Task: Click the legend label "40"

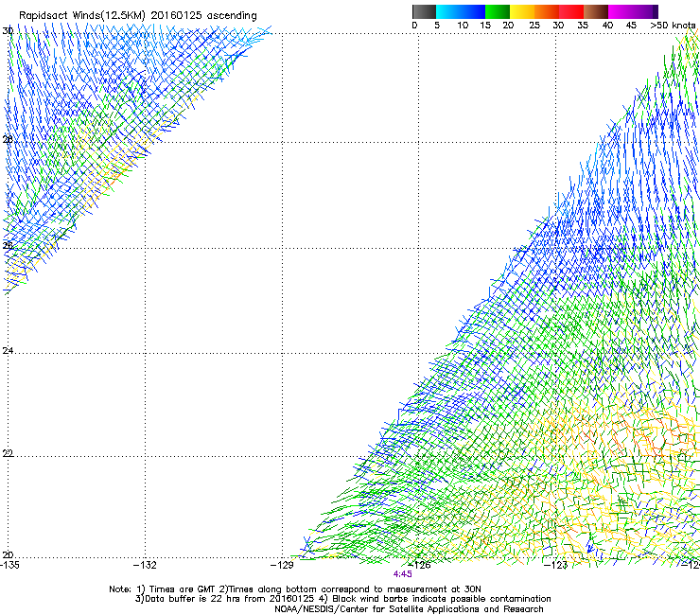Action: (x=607, y=26)
